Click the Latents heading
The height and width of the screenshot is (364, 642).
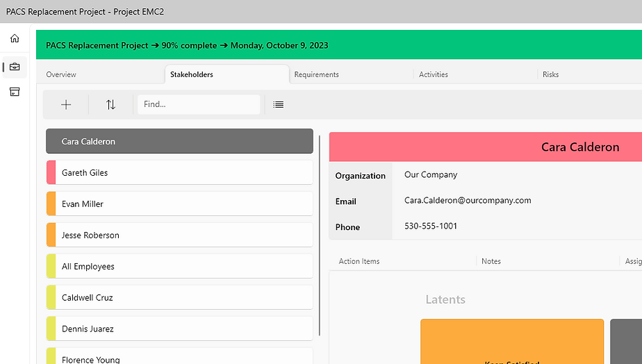pyautogui.click(x=445, y=299)
